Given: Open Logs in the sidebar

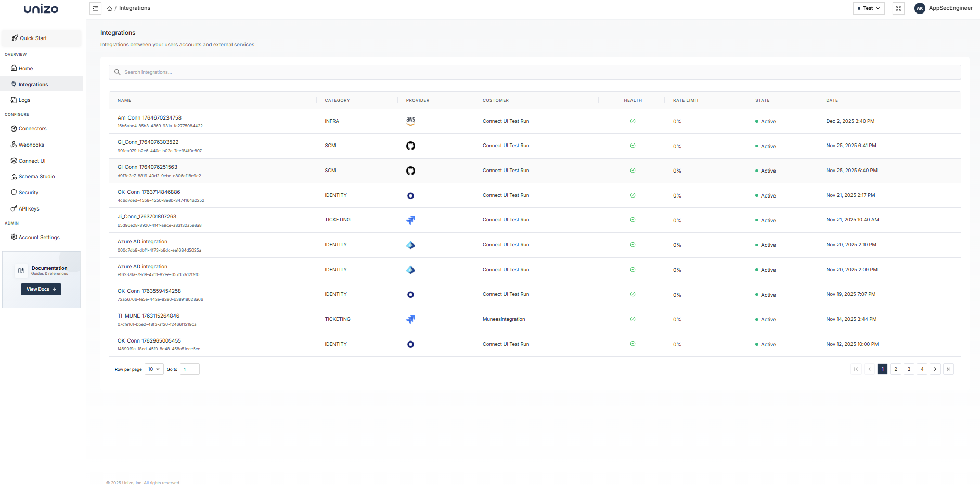Looking at the screenshot, I should [42, 100].
